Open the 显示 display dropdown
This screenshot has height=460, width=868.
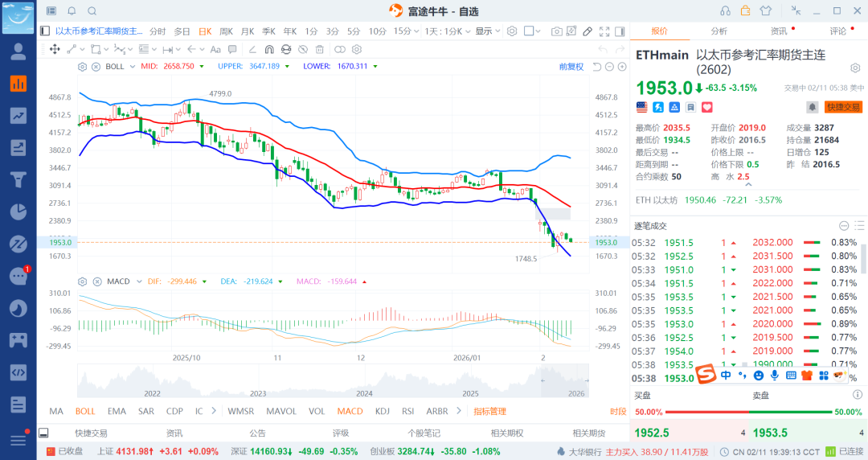(x=486, y=31)
